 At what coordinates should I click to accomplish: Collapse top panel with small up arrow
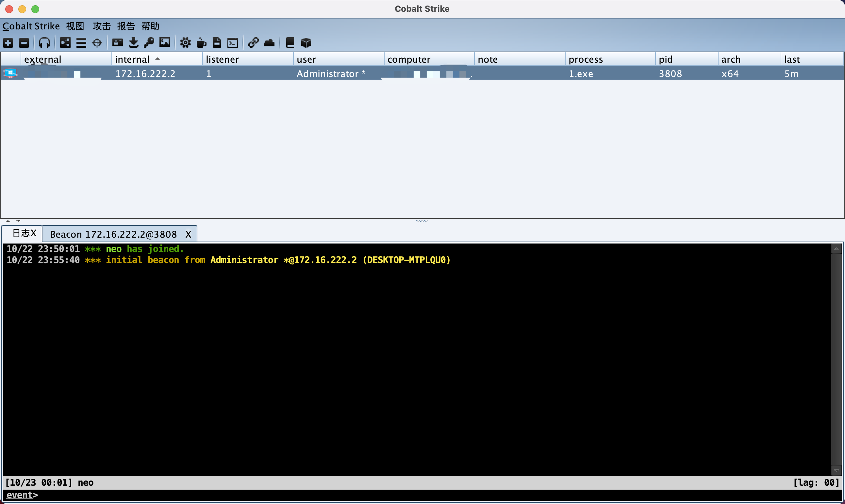8,221
